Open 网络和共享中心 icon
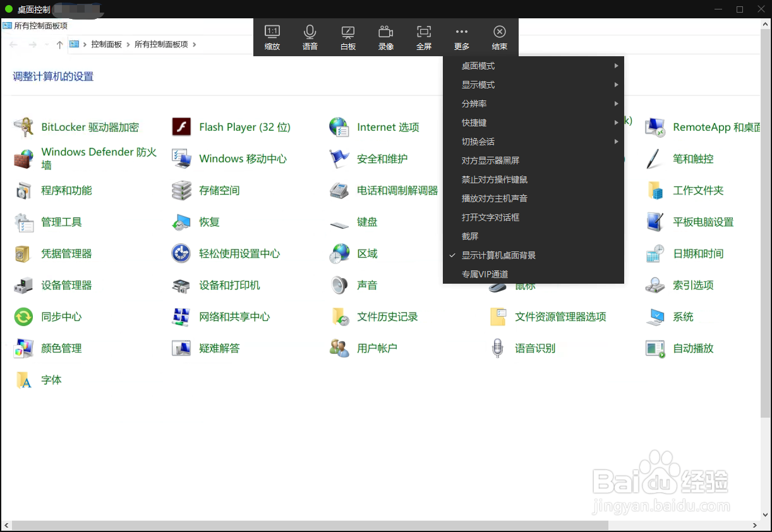 click(181, 317)
